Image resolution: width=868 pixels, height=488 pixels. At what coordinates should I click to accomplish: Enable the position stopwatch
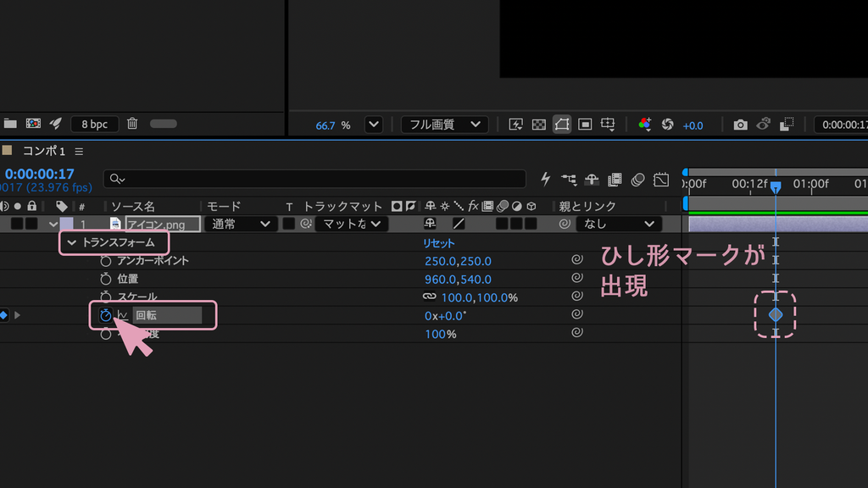(105, 279)
